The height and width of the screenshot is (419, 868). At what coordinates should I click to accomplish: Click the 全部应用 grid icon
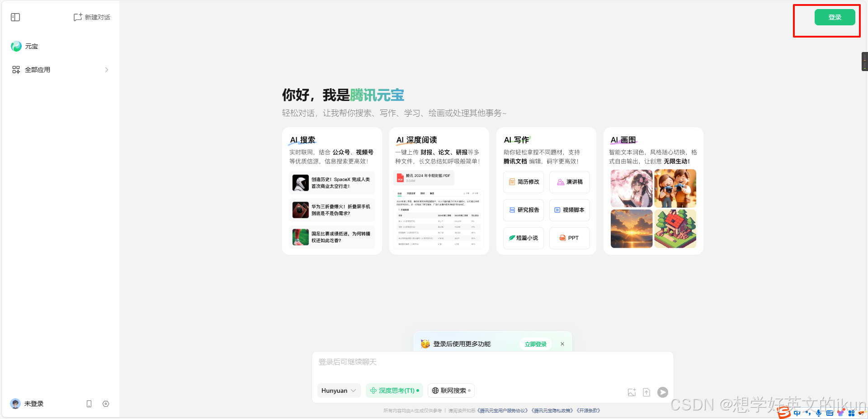16,70
